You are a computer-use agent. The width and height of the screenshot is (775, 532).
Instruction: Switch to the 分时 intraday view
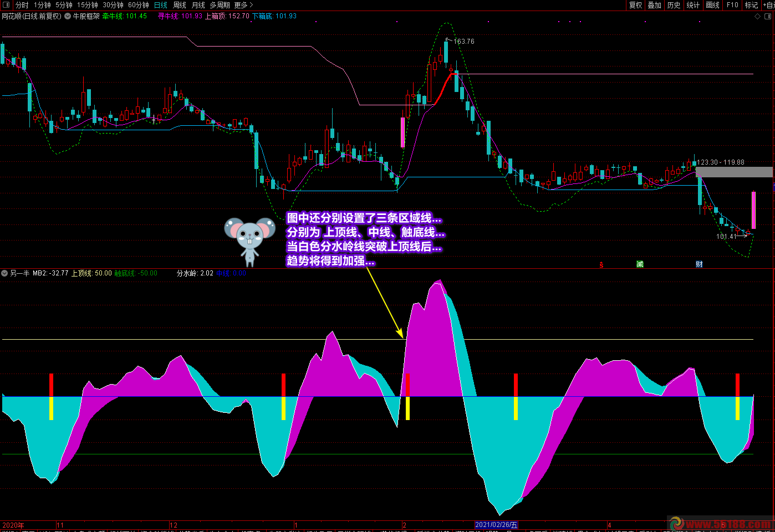(x=22, y=5)
